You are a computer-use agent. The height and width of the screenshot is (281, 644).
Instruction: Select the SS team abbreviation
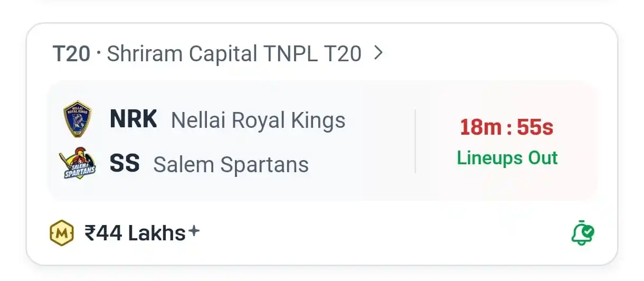[x=125, y=164]
